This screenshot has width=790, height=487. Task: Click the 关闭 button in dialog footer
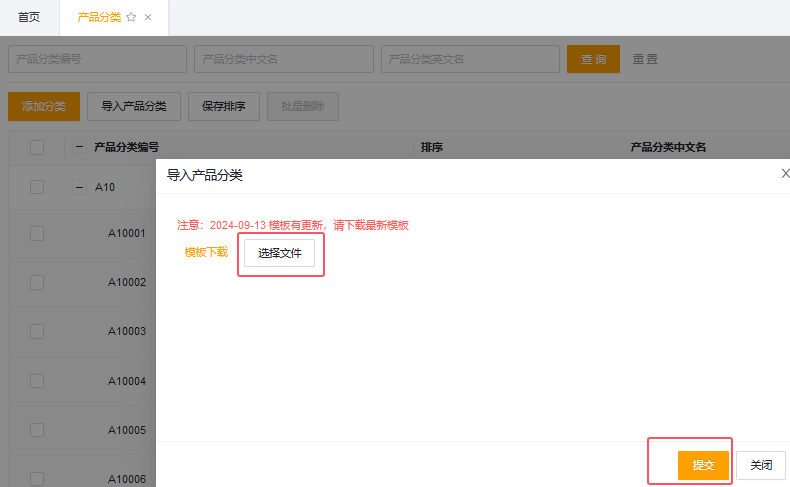coord(761,465)
